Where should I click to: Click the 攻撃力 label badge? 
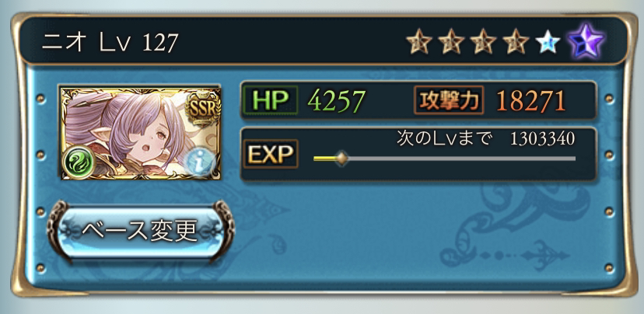pyautogui.click(x=449, y=99)
